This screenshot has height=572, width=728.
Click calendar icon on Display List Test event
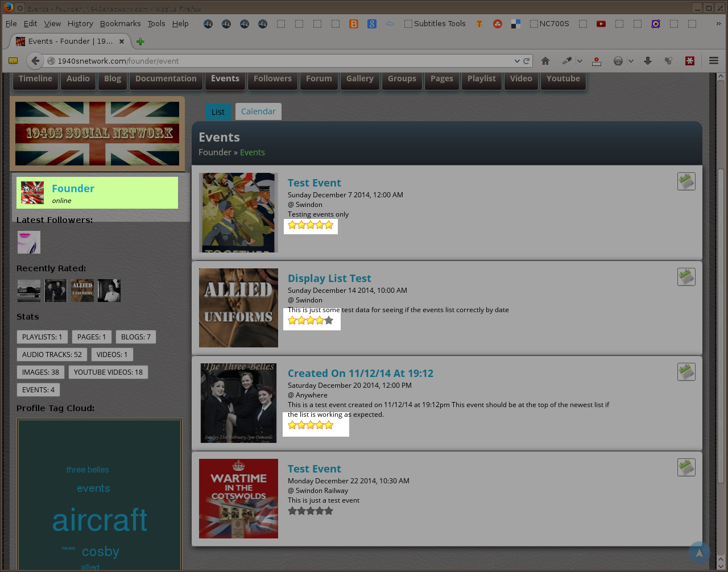point(686,277)
